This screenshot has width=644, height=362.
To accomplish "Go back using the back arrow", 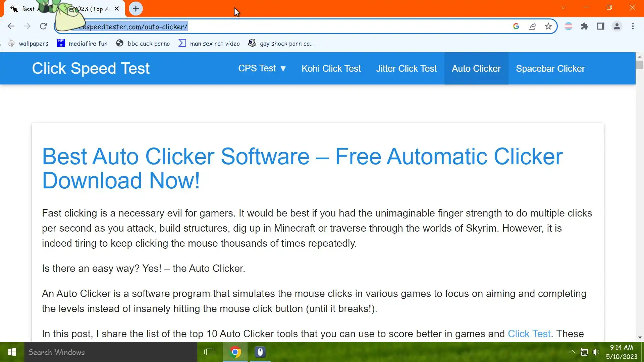I will pos(11,26).
